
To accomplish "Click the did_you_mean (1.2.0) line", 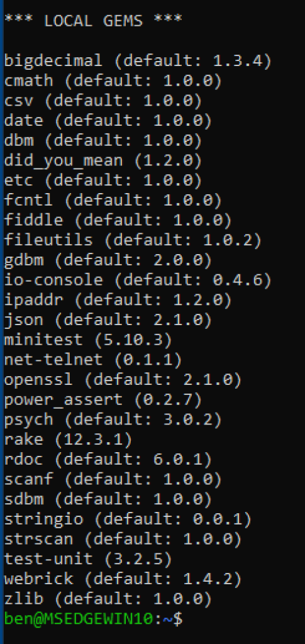I will 103,161.
